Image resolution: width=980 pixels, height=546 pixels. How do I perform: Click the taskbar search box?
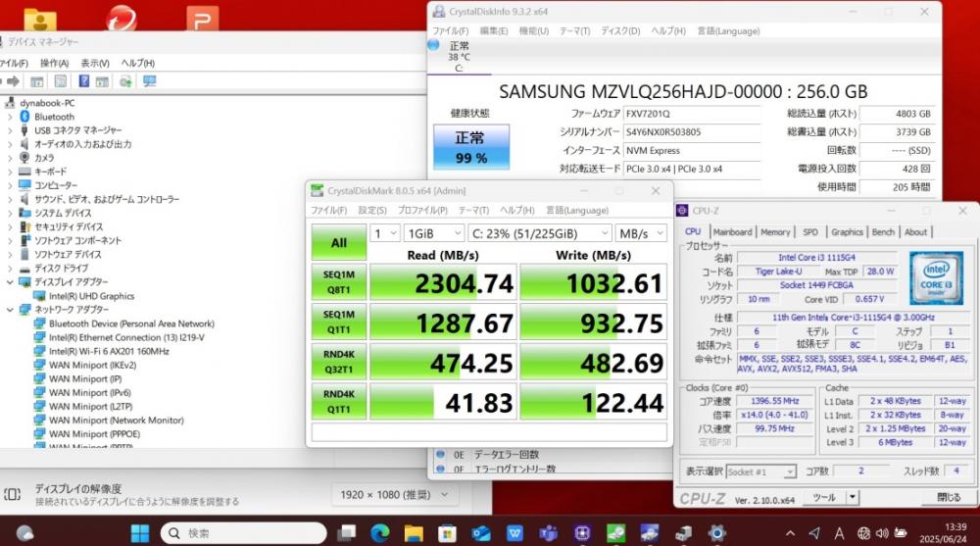pos(244,533)
